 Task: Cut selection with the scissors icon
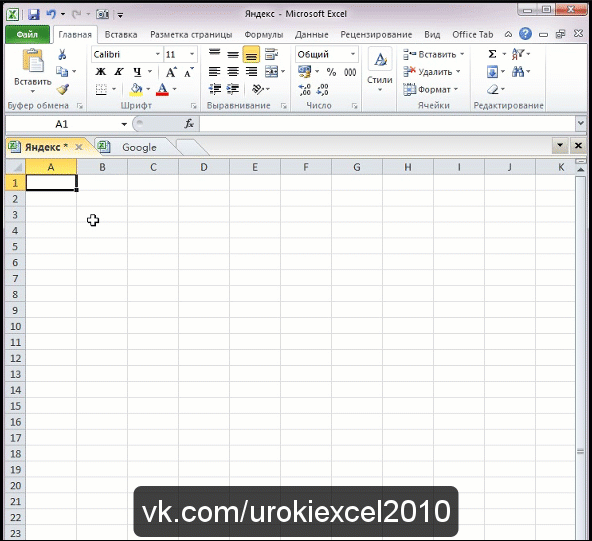pyautogui.click(x=62, y=54)
